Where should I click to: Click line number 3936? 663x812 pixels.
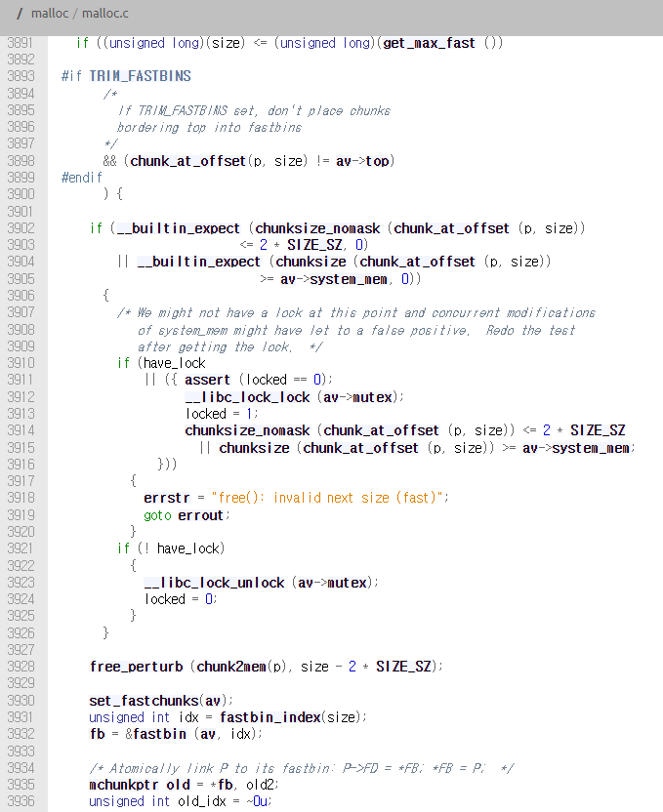[x=21, y=801]
